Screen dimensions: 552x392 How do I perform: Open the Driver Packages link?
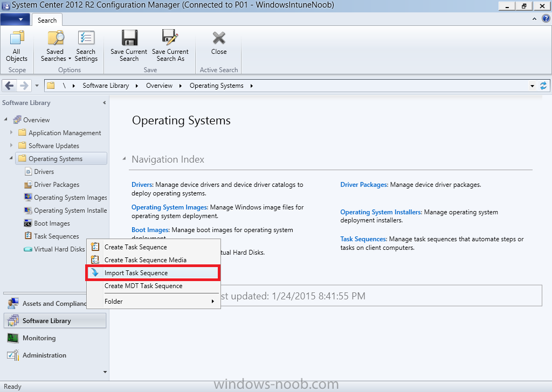coord(364,185)
